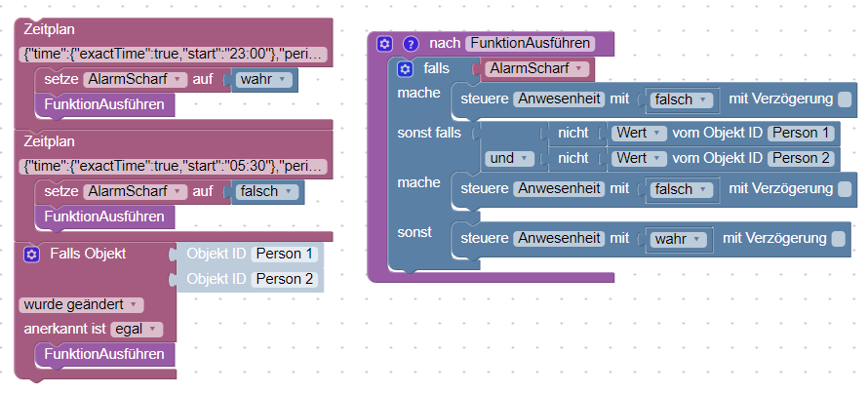Screen dimensions: 868x394
Task: Click the nicht block before Person 1
Action: point(573,133)
